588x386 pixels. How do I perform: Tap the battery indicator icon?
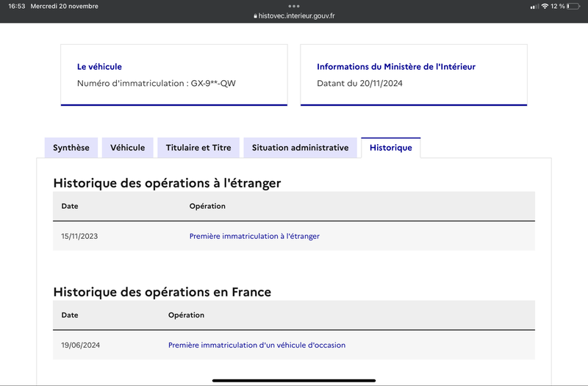(x=573, y=6)
